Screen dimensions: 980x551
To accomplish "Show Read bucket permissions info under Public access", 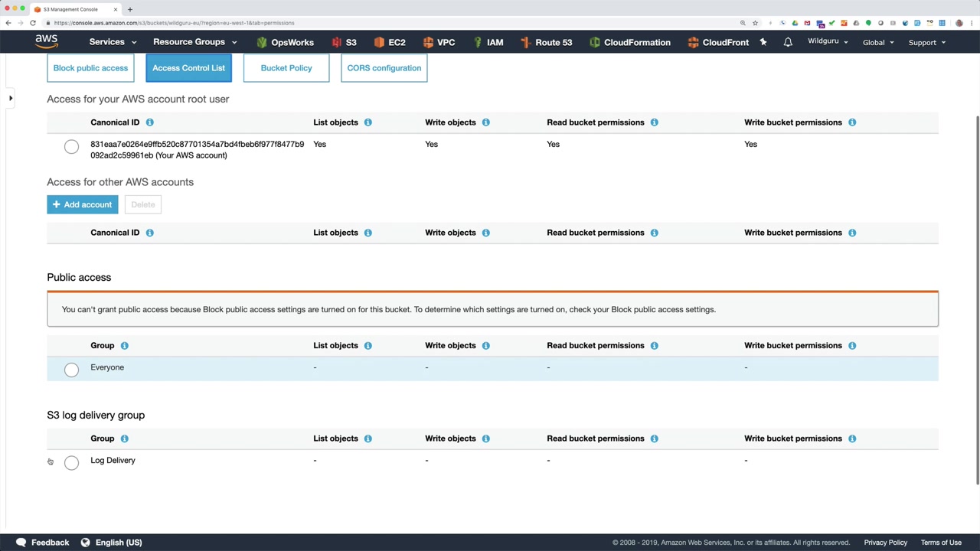I will pos(654,346).
